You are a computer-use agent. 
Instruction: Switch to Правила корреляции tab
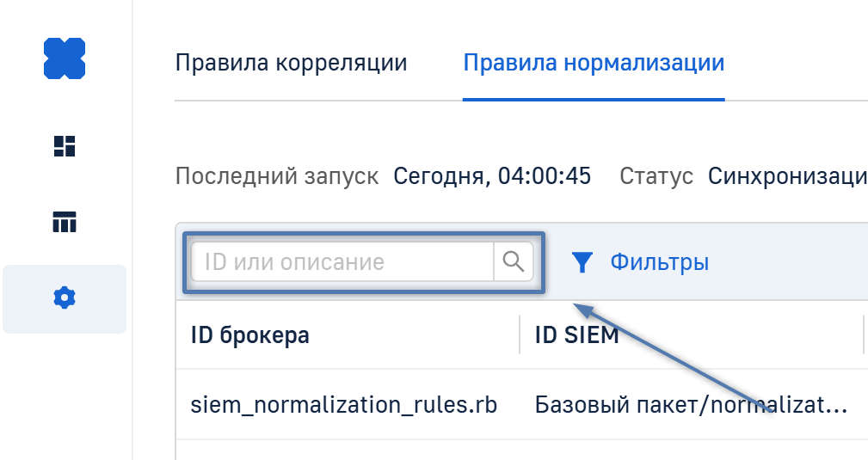click(291, 63)
